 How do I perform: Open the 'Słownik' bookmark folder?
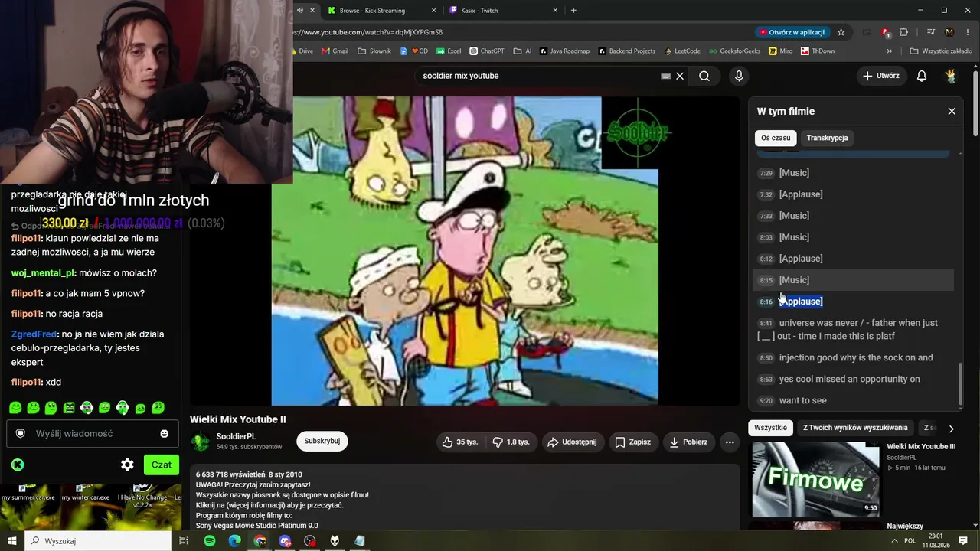coord(374,51)
